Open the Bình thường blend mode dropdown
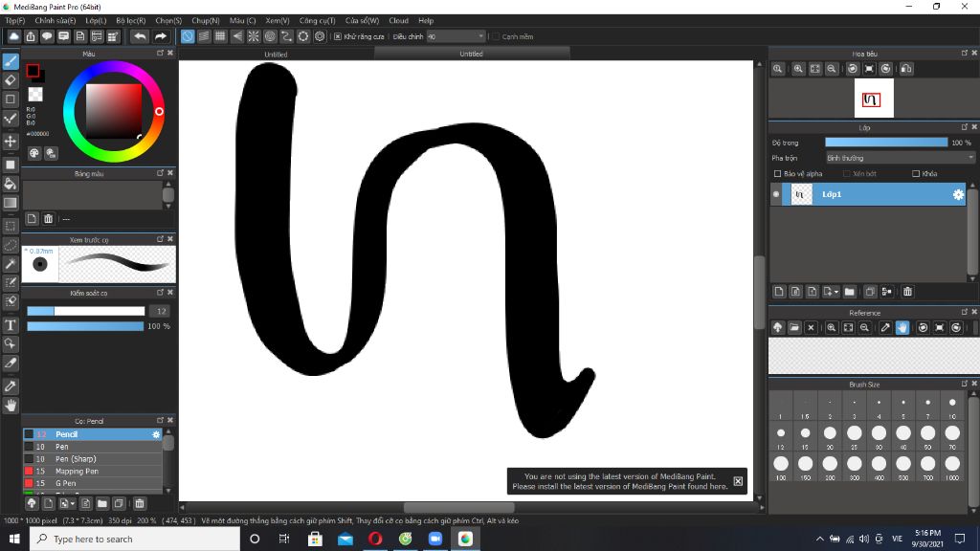 click(x=895, y=157)
